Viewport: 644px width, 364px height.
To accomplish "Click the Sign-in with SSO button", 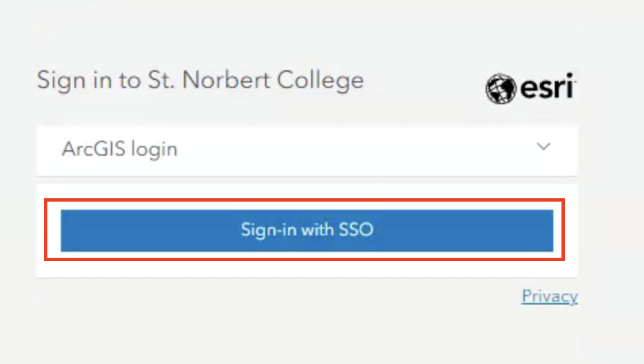I will (x=307, y=230).
